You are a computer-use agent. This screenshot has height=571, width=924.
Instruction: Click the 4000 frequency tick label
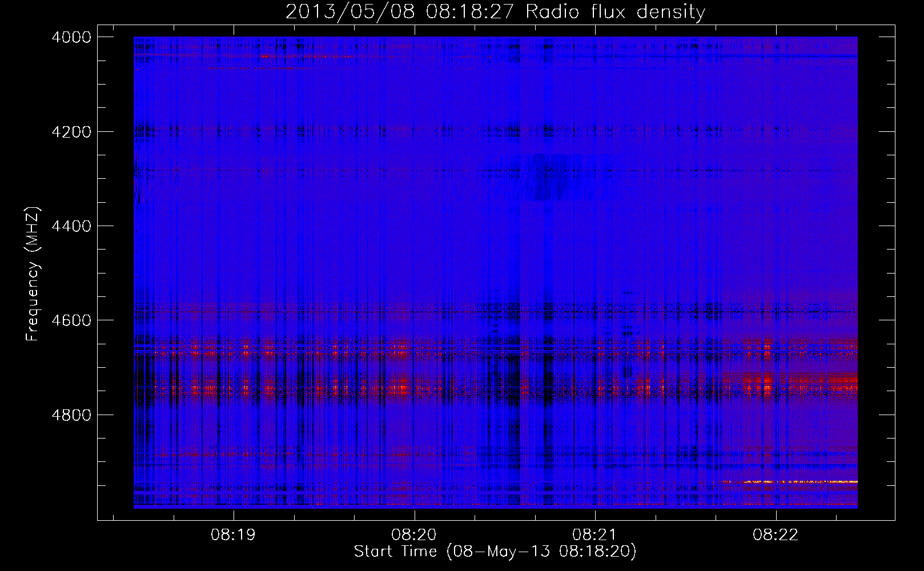71,37
